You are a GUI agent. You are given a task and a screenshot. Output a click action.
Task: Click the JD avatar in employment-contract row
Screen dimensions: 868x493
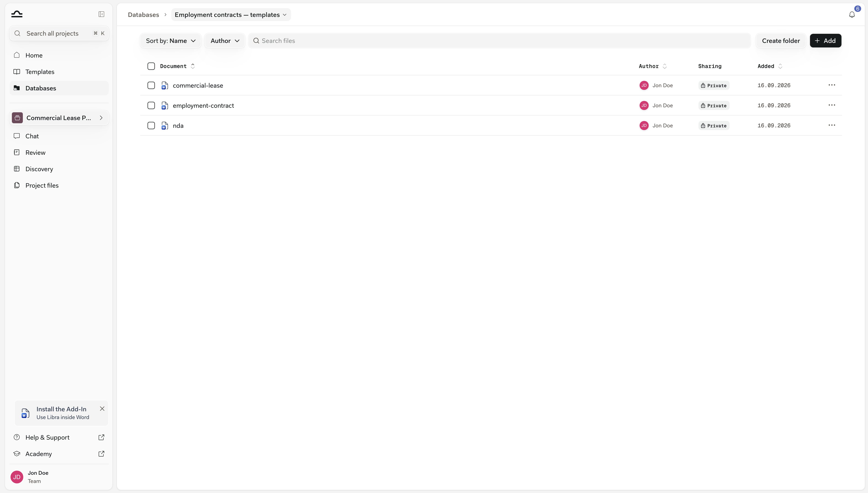[644, 105]
